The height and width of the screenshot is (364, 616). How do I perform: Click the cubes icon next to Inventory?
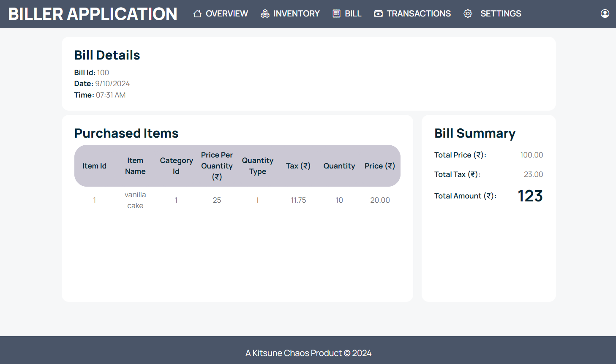(x=265, y=14)
